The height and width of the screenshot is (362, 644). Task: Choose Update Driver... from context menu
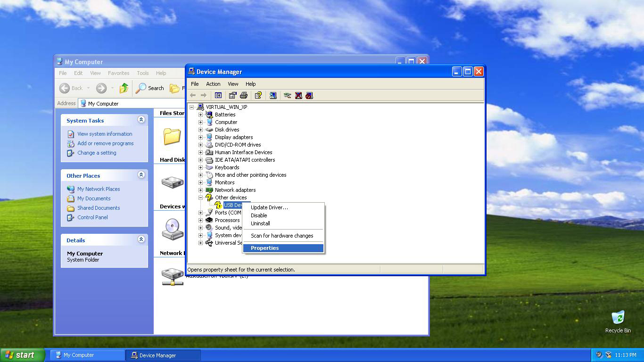[283, 207]
